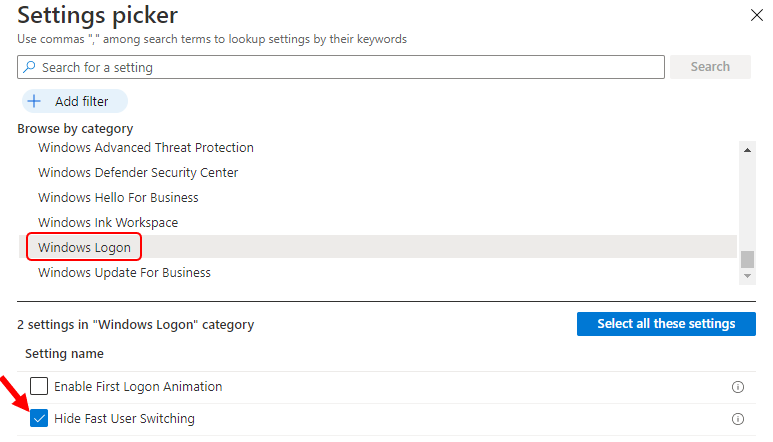Choose Windows Hello For Business category
The height and width of the screenshot is (442, 773).
(118, 197)
